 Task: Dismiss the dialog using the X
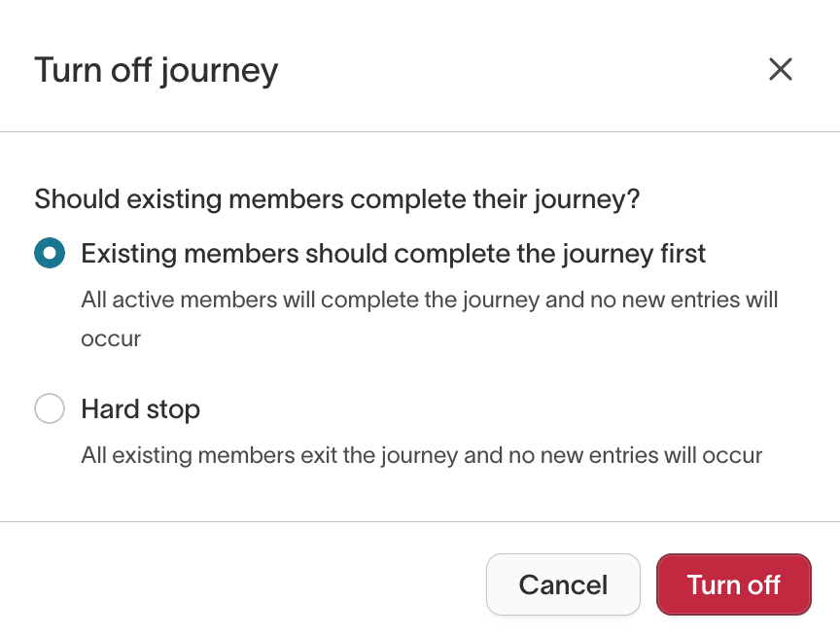click(x=781, y=69)
